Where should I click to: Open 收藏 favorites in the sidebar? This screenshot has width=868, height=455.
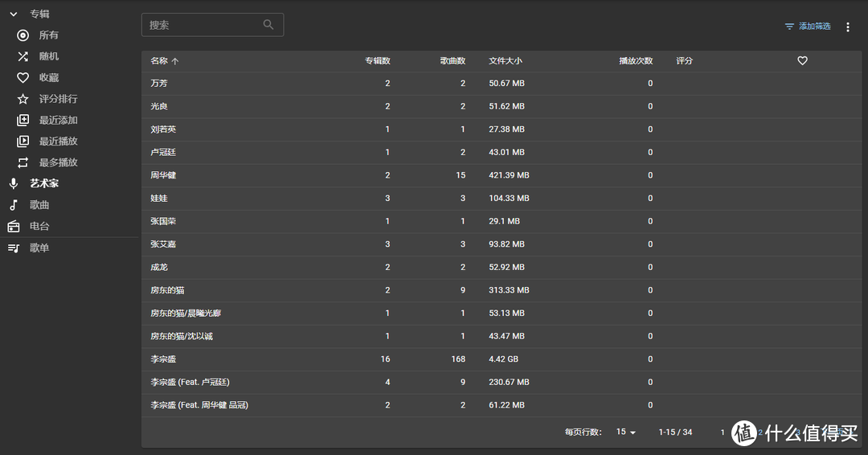point(48,78)
